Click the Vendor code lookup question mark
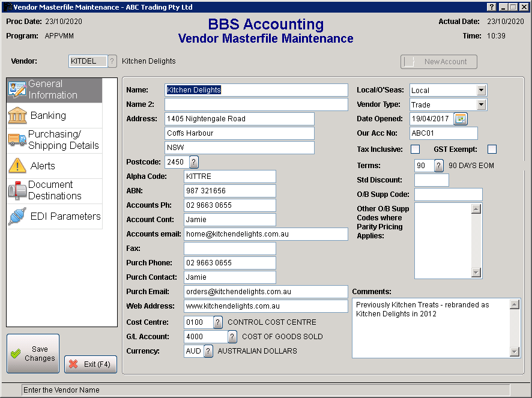 [x=112, y=61]
